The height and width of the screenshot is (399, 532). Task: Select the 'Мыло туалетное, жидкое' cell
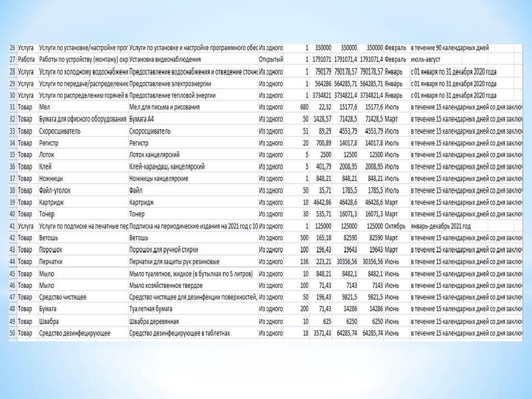click(x=191, y=274)
